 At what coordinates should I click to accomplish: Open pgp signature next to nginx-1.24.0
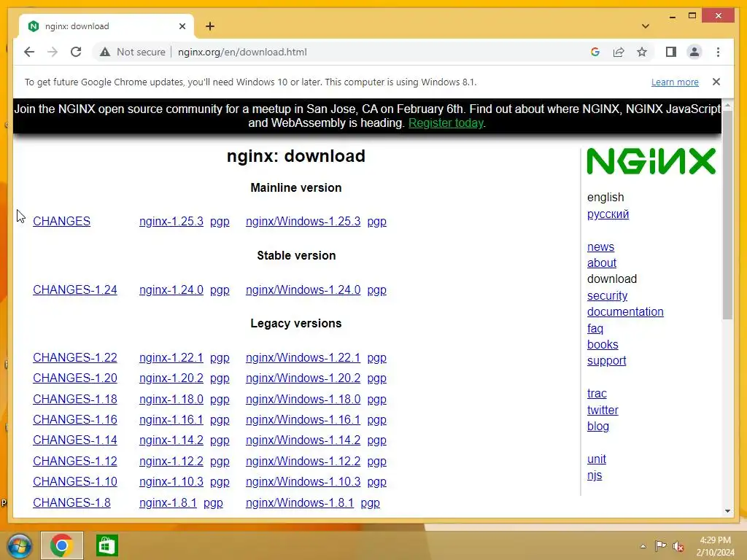(220, 289)
